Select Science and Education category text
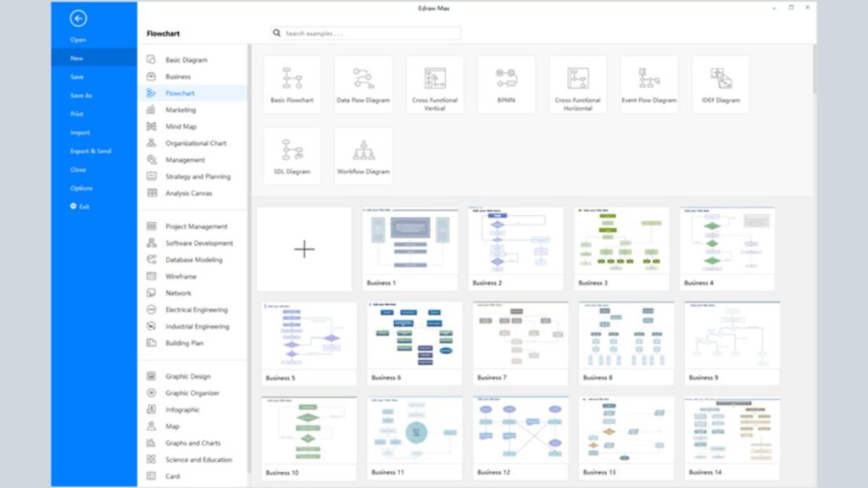The width and height of the screenshot is (868, 488). pos(198,459)
